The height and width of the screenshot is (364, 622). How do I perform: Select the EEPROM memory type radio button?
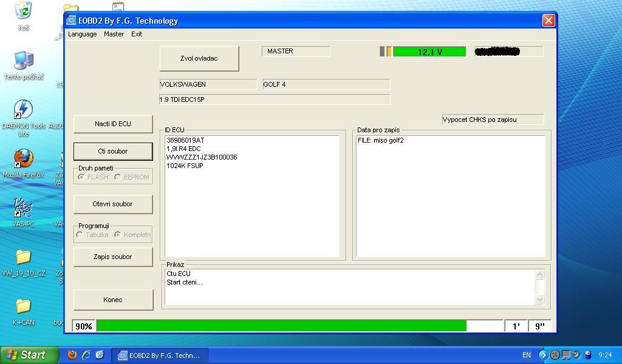click(x=117, y=177)
